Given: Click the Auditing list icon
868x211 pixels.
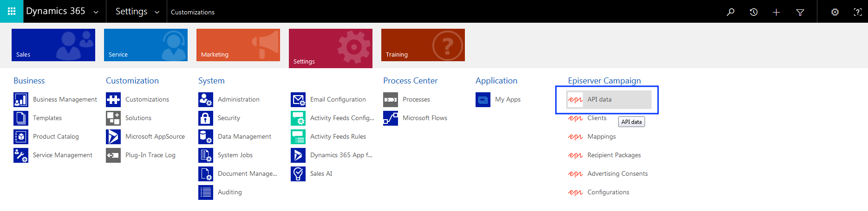Looking at the screenshot, I should [x=205, y=192].
